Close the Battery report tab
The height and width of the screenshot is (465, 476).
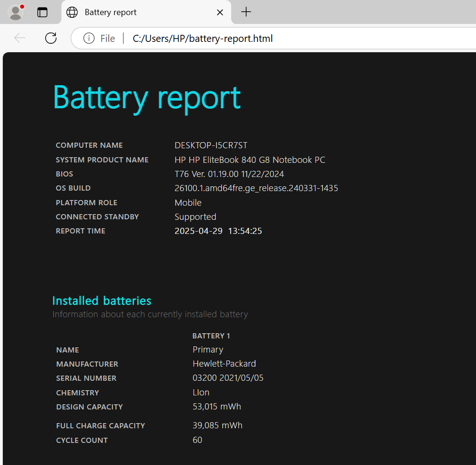tap(220, 12)
